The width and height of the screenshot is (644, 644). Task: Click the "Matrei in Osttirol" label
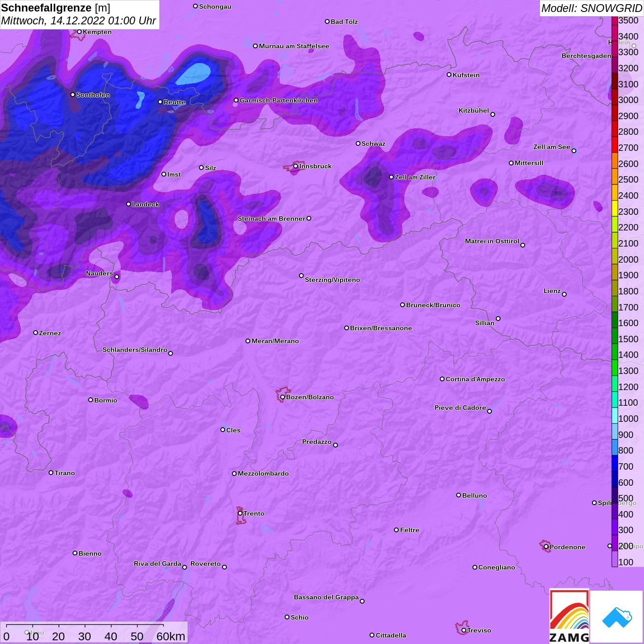tap(492, 241)
